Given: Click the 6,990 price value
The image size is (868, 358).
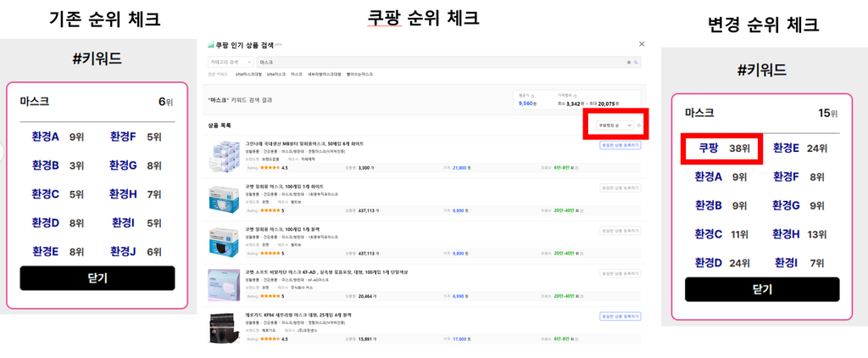Looking at the screenshot, I should pyautogui.click(x=458, y=296).
